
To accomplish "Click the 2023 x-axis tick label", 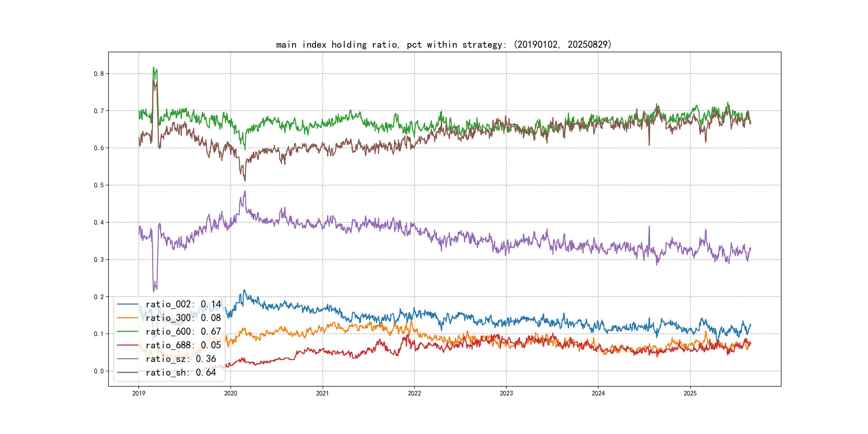I will 506,393.
